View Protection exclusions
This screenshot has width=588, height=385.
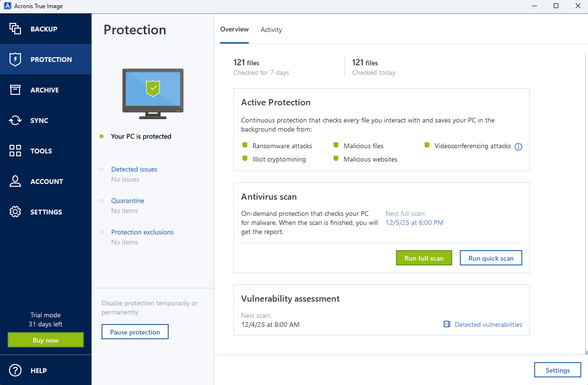tap(142, 232)
